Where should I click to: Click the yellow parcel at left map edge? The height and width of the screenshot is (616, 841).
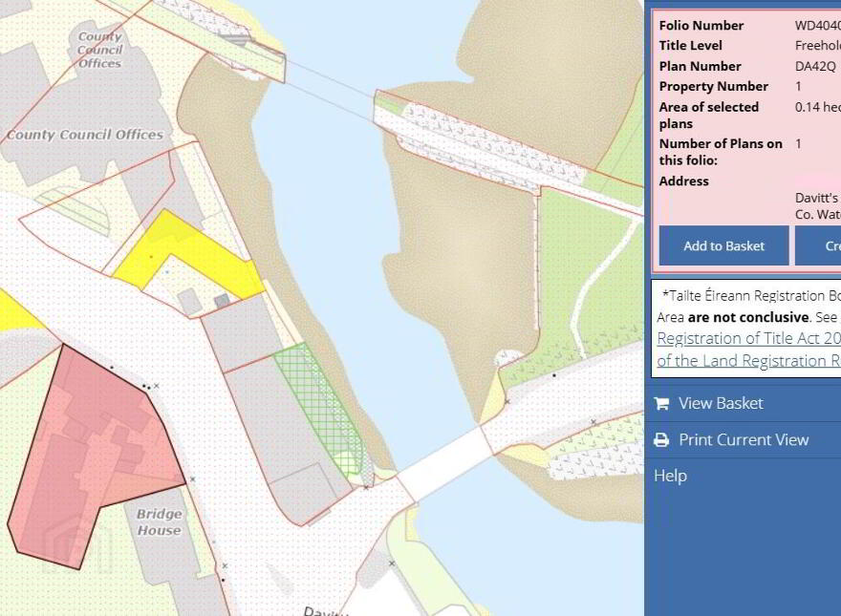19,311
